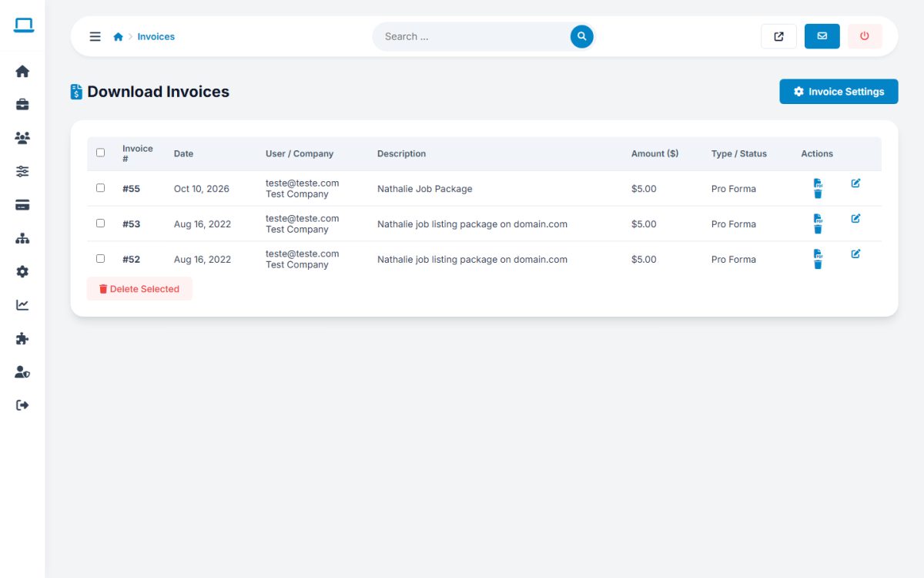Open the users group icon in sidebar
Viewport: 924px width, 578px height.
pyautogui.click(x=22, y=138)
